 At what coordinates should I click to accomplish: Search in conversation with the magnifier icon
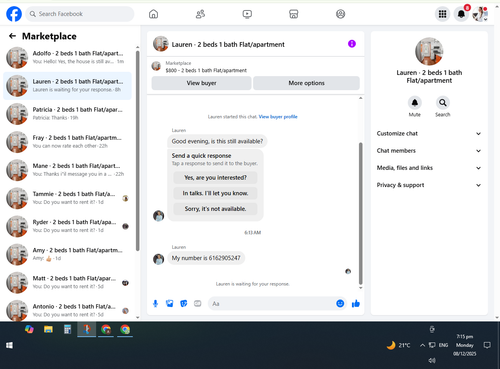pyautogui.click(x=443, y=103)
